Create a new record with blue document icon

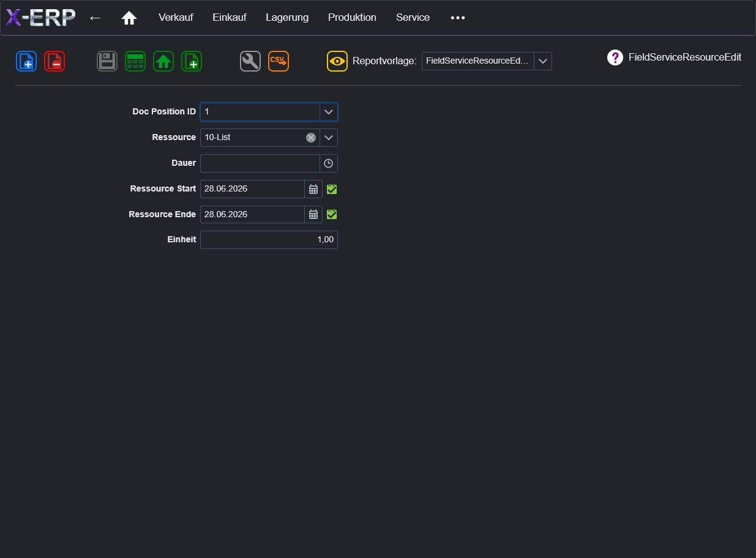26,61
